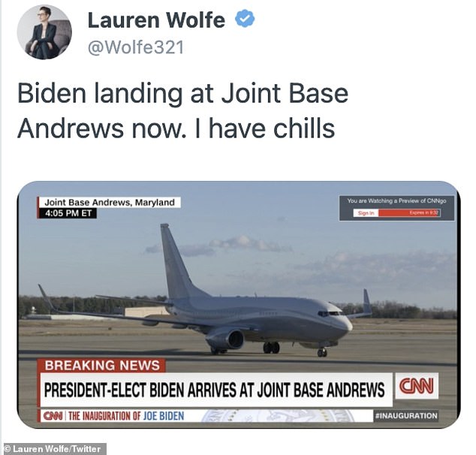Click the blue verified badge
Screen dimensions: 476x455
click(x=245, y=19)
